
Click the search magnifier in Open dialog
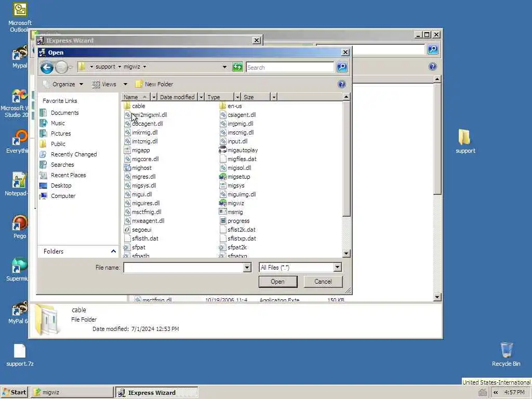point(342,67)
